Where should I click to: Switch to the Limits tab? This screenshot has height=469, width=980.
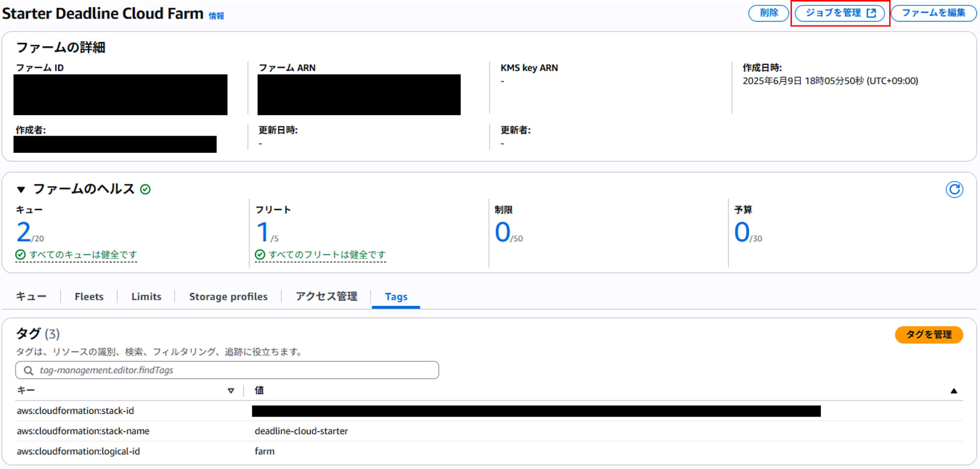(x=146, y=297)
